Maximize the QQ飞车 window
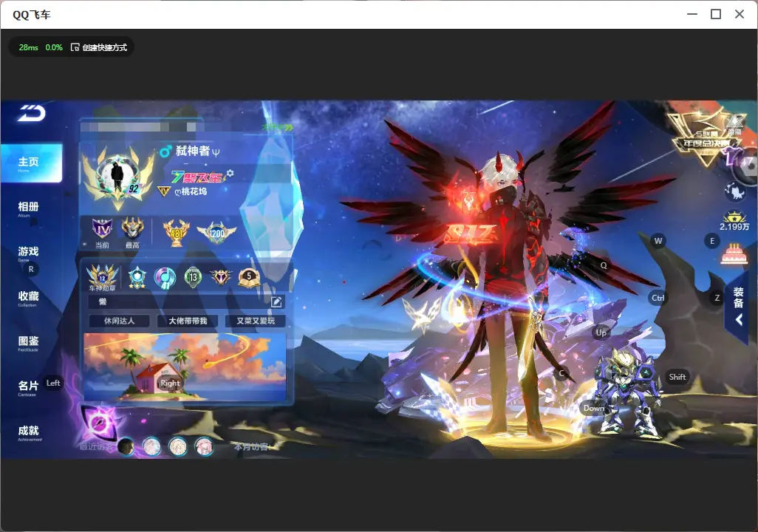The height and width of the screenshot is (532, 758). 716,15
